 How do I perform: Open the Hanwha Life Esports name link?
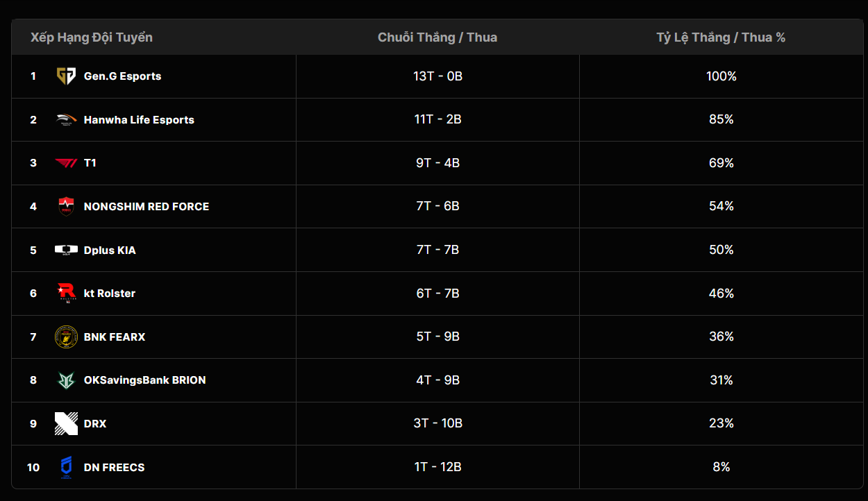tap(139, 120)
